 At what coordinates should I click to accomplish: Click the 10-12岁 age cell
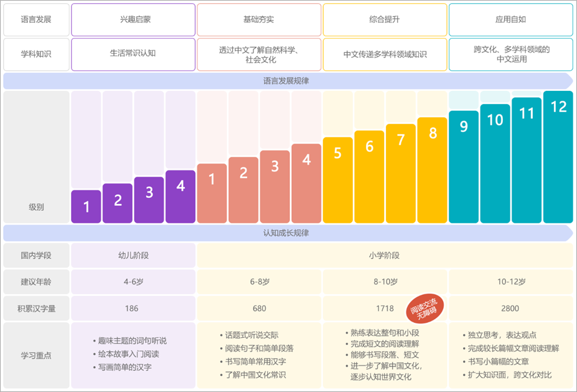(511, 282)
